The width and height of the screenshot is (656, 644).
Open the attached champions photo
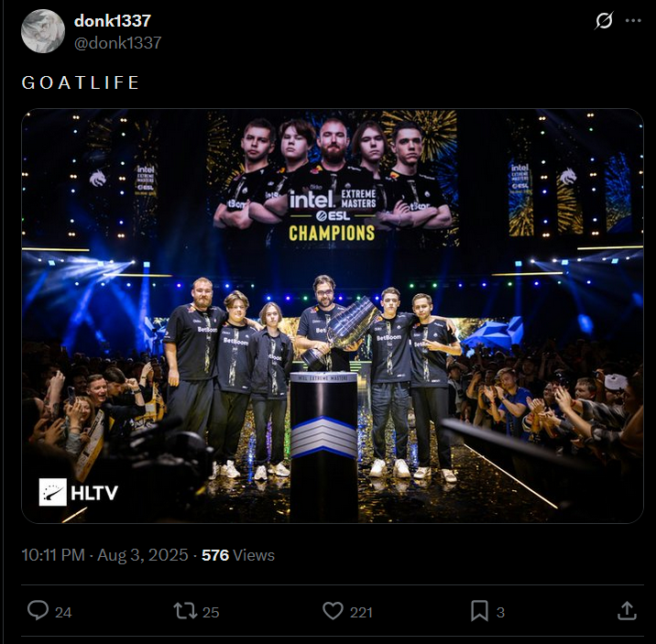point(333,316)
